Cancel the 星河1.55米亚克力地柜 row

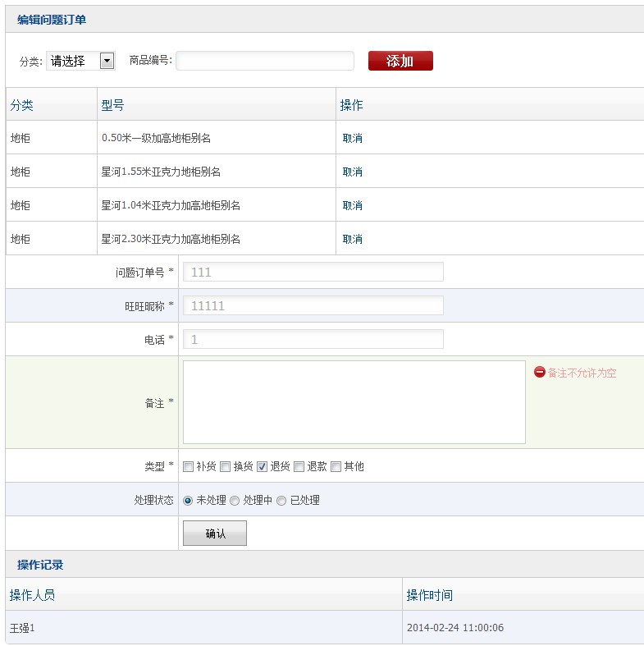[x=353, y=172]
